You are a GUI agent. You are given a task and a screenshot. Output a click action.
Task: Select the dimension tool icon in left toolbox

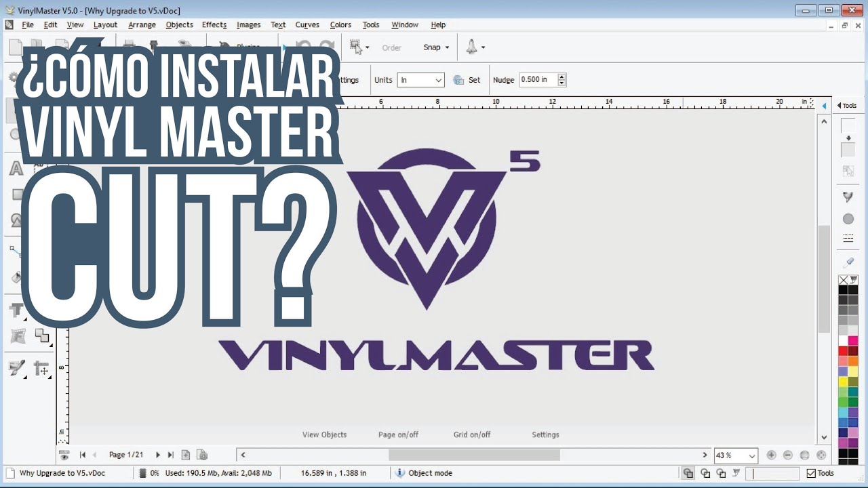[x=41, y=369]
